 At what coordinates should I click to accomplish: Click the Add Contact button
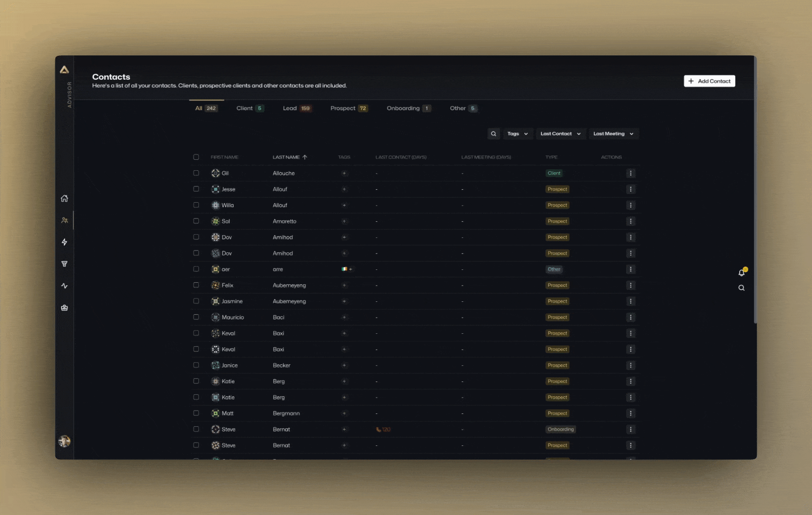pos(709,82)
